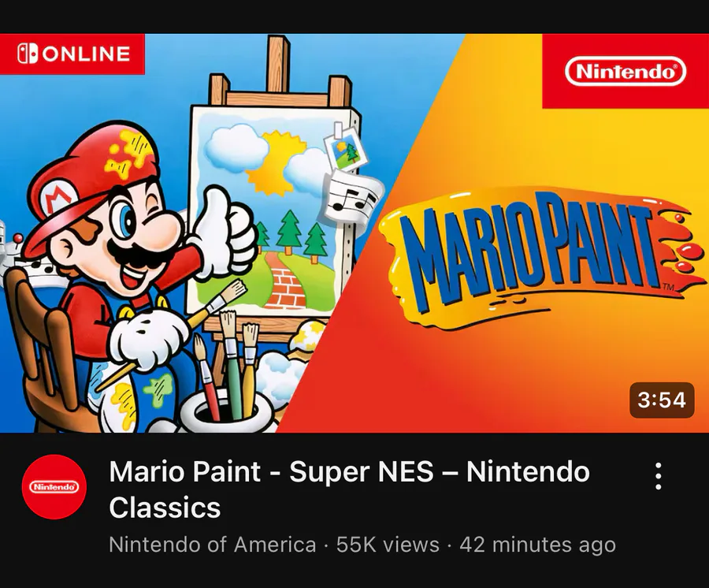This screenshot has height=588, width=709.
Task: Click the Nintendo of America channel avatar
Action: pyautogui.click(x=54, y=486)
